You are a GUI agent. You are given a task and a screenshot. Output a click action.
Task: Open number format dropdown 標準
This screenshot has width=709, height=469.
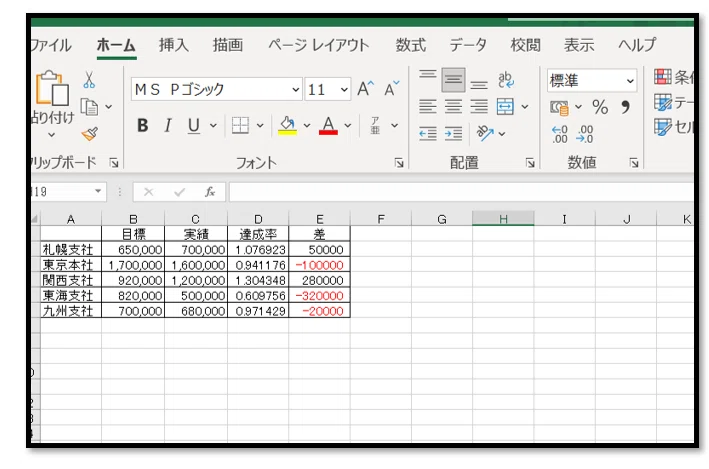(630, 81)
